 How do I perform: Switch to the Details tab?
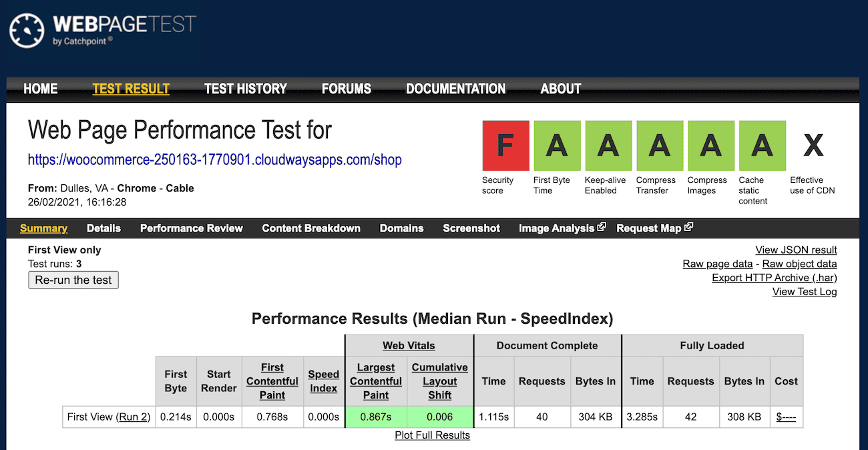[103, 228]
